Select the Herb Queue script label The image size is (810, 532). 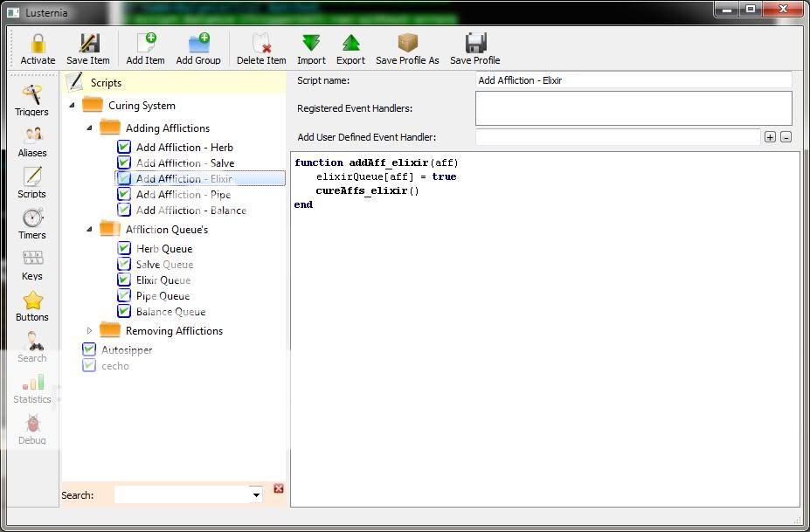[x=164, y=248]
